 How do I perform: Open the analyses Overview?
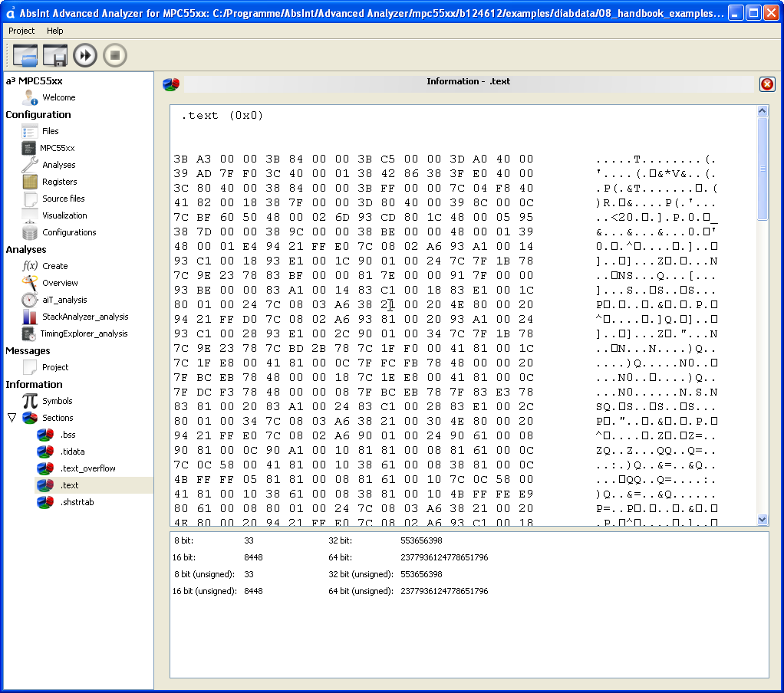pos(60,283)
